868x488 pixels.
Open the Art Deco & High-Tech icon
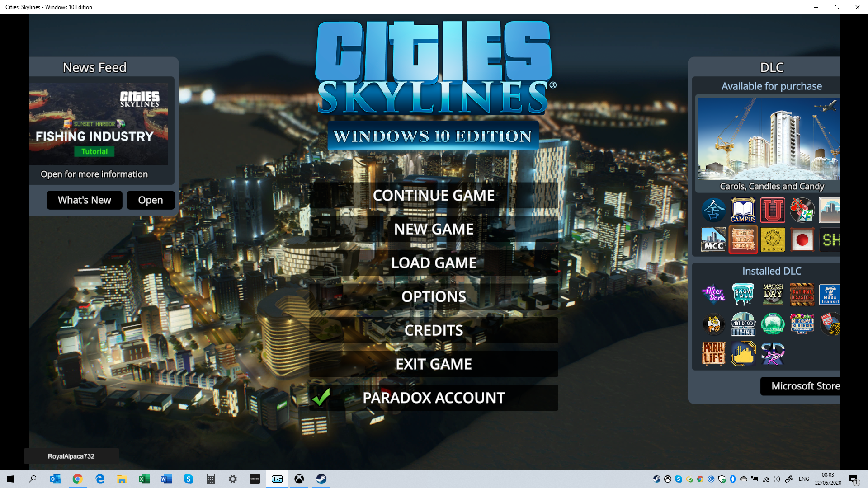(x=743, y=324)
